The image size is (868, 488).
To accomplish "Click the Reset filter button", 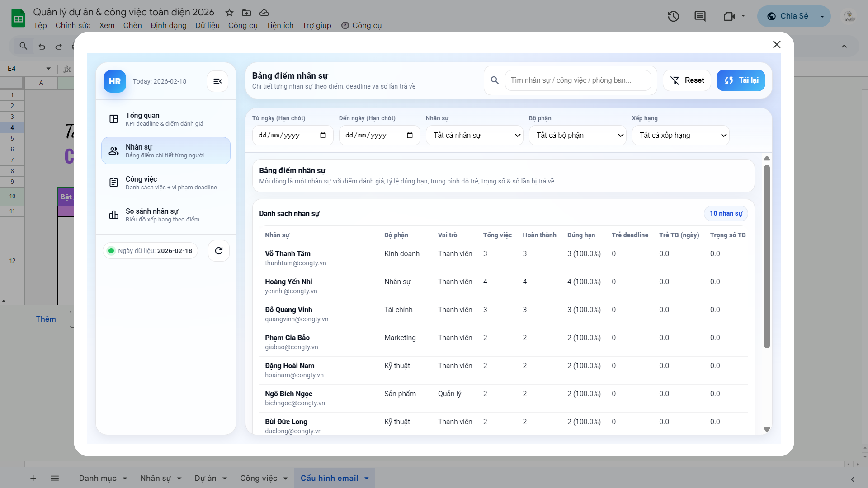I will coord(687,80).
